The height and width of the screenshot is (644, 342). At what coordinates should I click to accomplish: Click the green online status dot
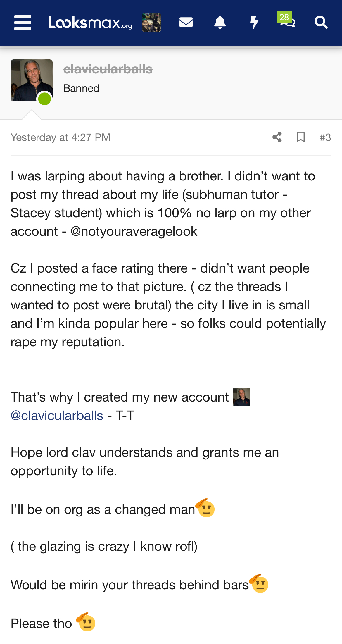[x=45, y=99]
